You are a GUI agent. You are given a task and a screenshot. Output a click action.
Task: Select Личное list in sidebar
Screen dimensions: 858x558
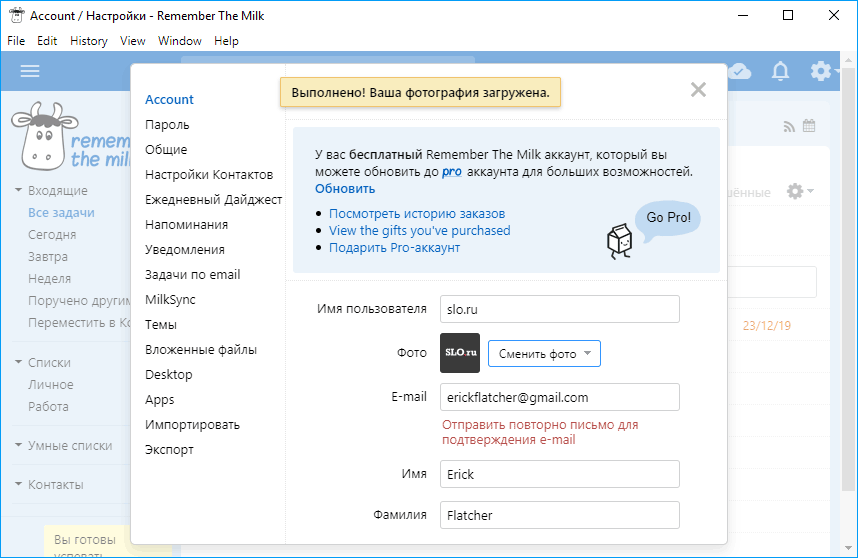point(50,385)
